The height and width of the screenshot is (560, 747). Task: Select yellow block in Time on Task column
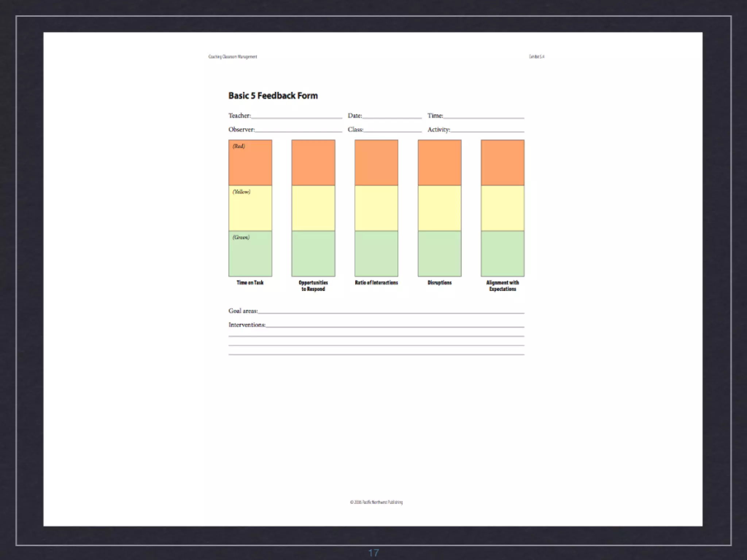pyautogui.click(x=250, y=209)
